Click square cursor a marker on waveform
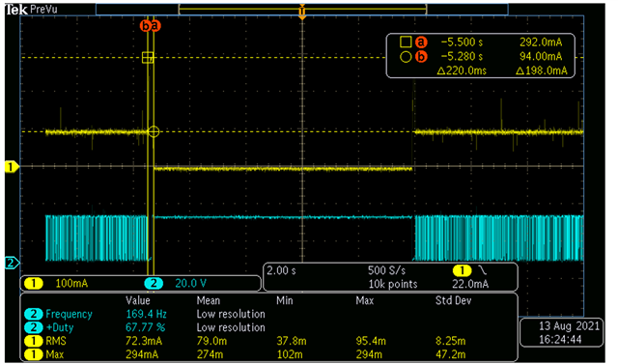This screenshot has width=618, height=364. tap(148, 58)
